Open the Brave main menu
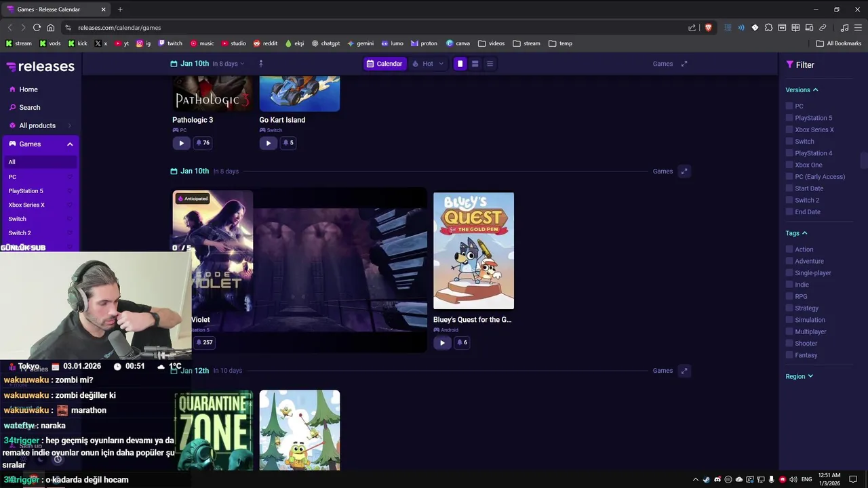Screen dimensions: 868x488 (858, 28)
